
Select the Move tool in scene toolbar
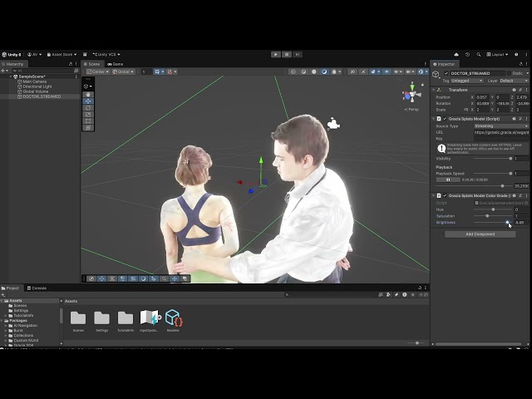point(88,101)
